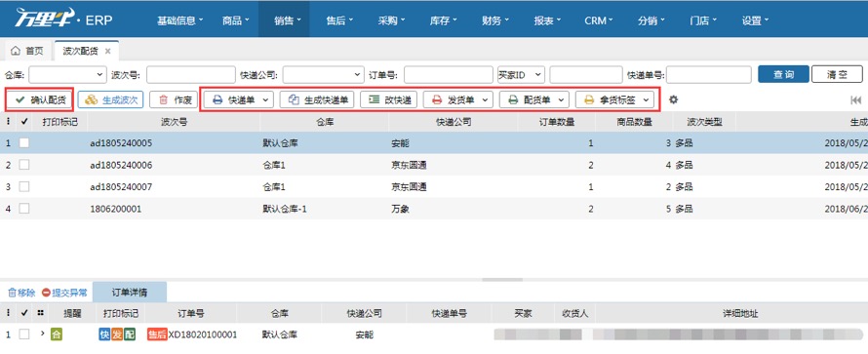This screenshot has height=354, width=868.
Task: Check the box for wave ad1805240006
Action: click(24, 165)
